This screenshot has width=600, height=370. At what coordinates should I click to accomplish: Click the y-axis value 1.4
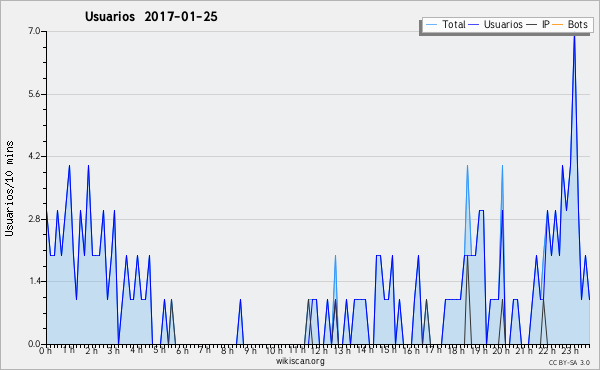tap(34, 281)
